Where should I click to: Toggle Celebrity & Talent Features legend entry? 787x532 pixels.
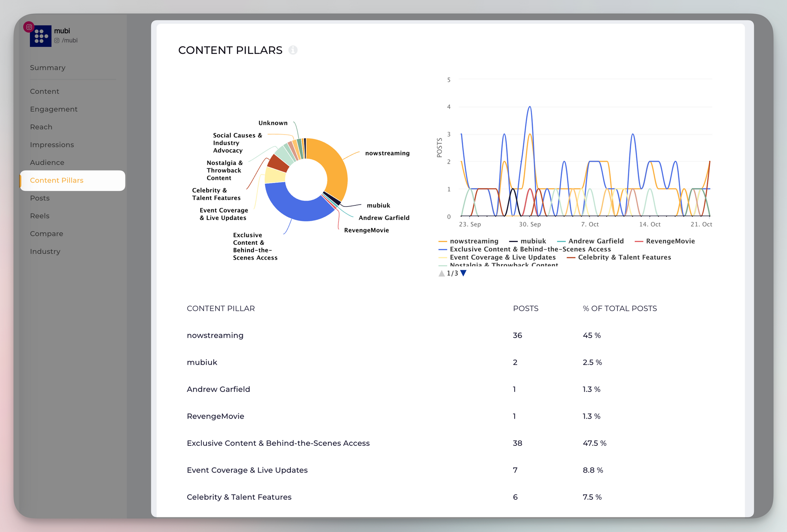pos(619,257)
